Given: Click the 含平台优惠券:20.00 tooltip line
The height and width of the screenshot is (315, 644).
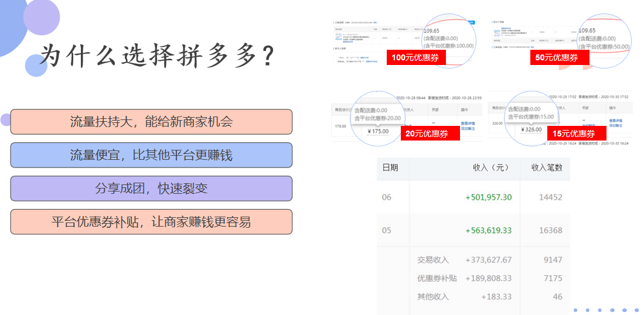Looking at the screenshot, I should [377, 118].
